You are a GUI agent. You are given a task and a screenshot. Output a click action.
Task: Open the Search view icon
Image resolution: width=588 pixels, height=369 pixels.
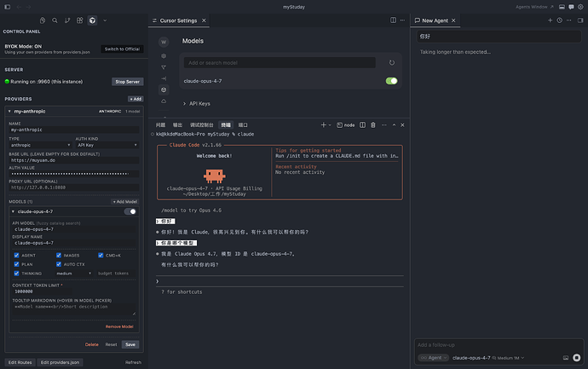click(x=55, y=20)
